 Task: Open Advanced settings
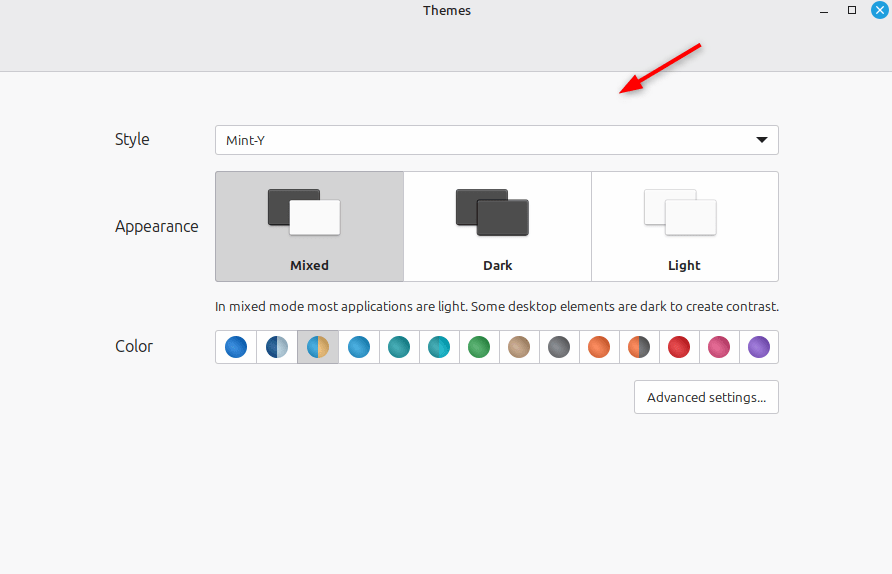pyautogui.click(x=706, y=397)
